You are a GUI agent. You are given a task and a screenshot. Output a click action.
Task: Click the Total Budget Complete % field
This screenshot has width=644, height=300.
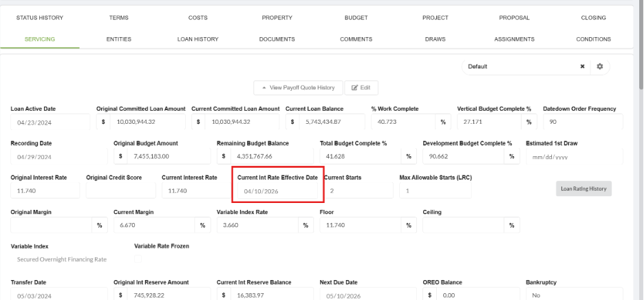click(361, 157)
